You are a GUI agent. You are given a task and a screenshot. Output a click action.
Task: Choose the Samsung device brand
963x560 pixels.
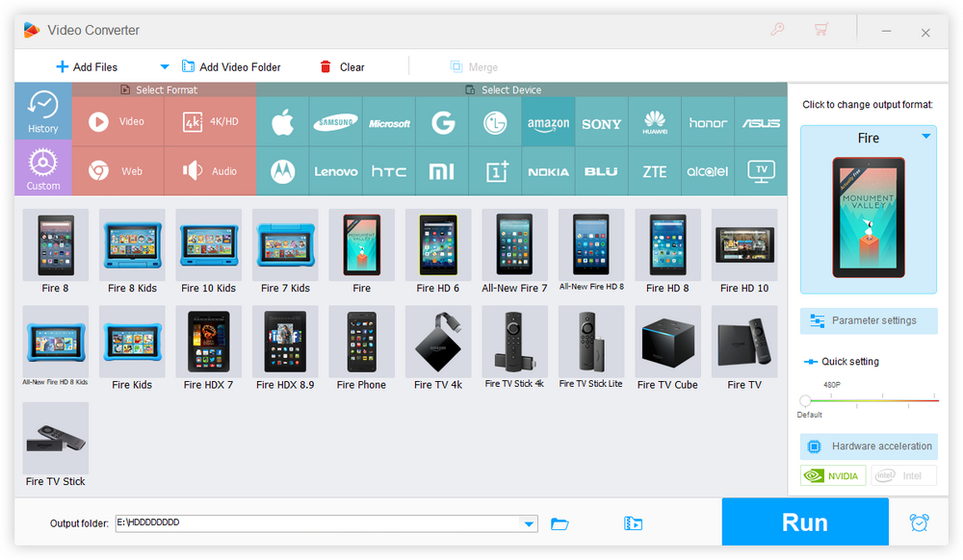[336, 122]
